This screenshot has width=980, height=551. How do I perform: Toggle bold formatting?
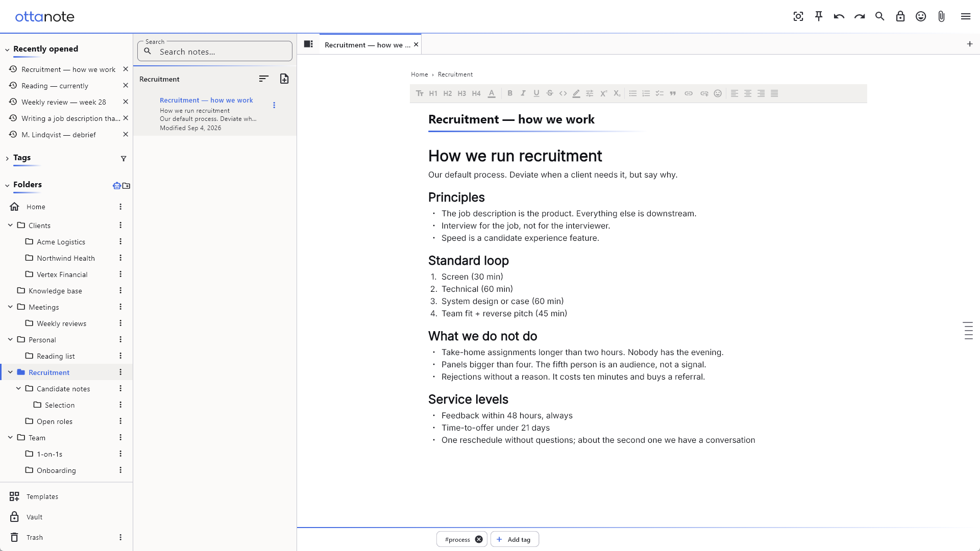pos(510,93)
